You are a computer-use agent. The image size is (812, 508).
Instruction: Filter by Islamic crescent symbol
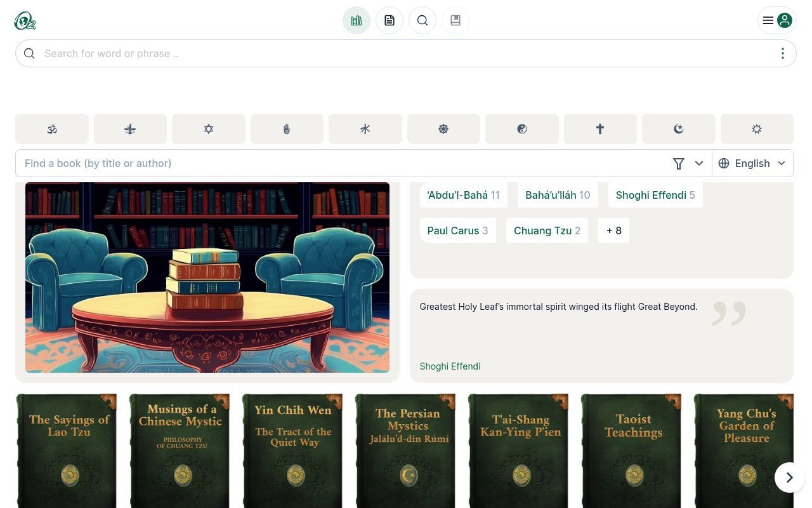point(679,129)
